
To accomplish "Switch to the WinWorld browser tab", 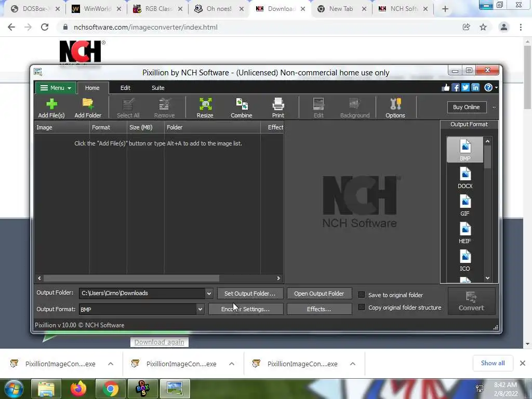I will coord(97,9).
